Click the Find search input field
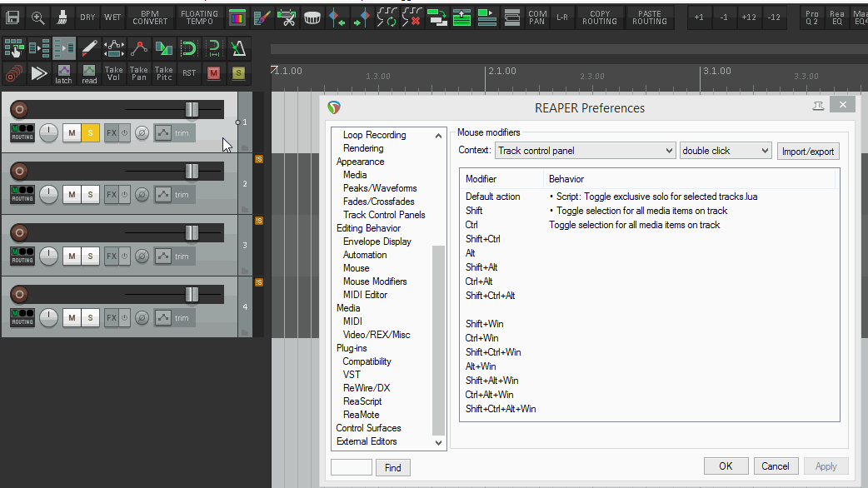This screenshot has height=488, width=868. pyautogui.click(x=351, y=467)
